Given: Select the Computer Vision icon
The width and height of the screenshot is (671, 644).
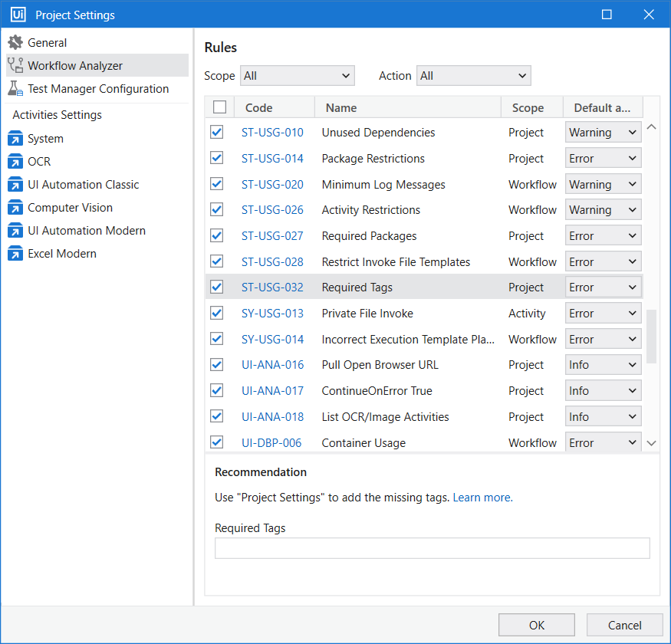Looking at the screenshot, I should (x=15, y=208).
